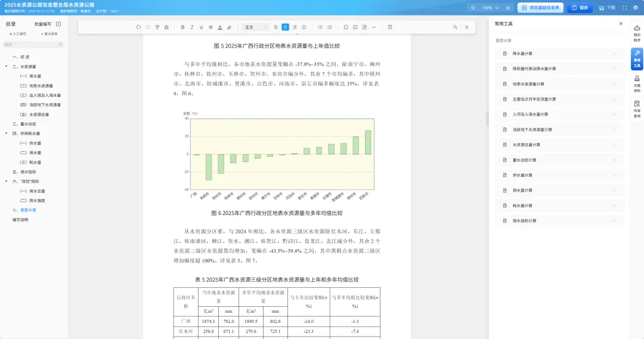The image size is (644, 339).
Task: Select 三、蓄水动态 in the outline
Action: pos(24,123)
